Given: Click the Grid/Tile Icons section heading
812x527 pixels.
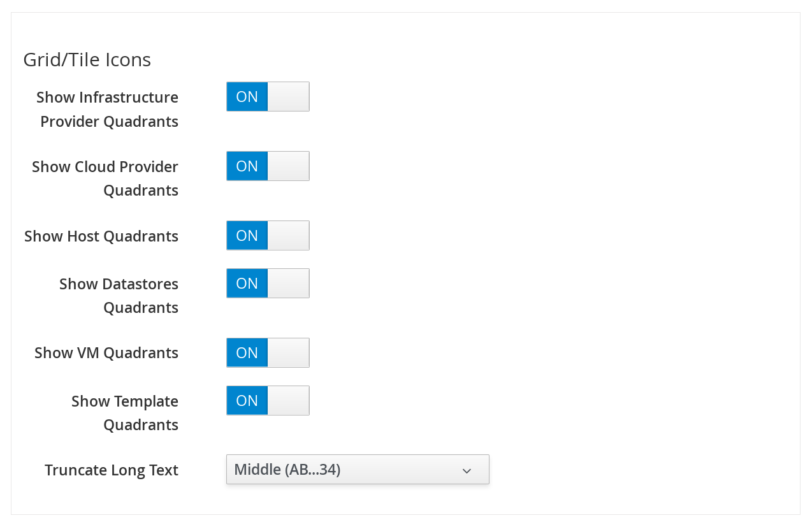Looking at the screenshot, I should tap(87, 60).
